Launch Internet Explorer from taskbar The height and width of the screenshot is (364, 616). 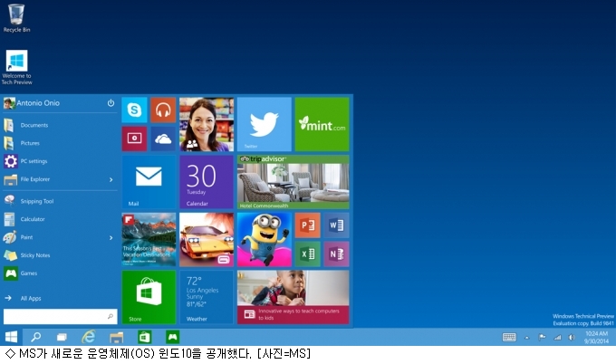(x=89, y=337)
